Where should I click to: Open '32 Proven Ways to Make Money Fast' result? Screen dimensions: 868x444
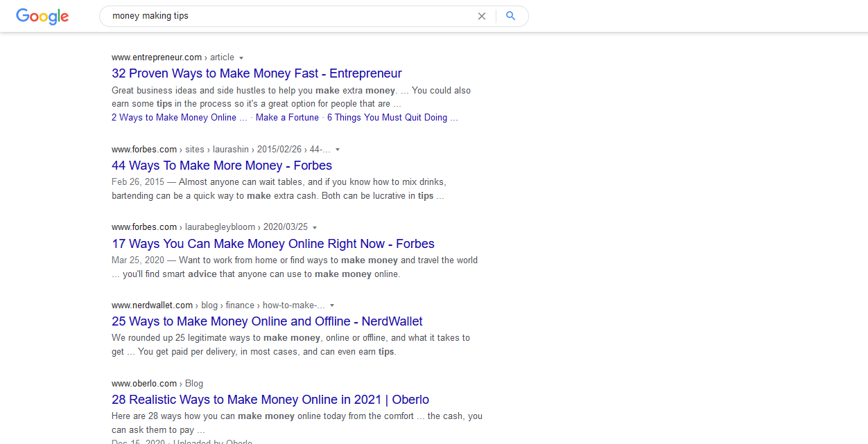pyautogui.click(x=257, y=73)
